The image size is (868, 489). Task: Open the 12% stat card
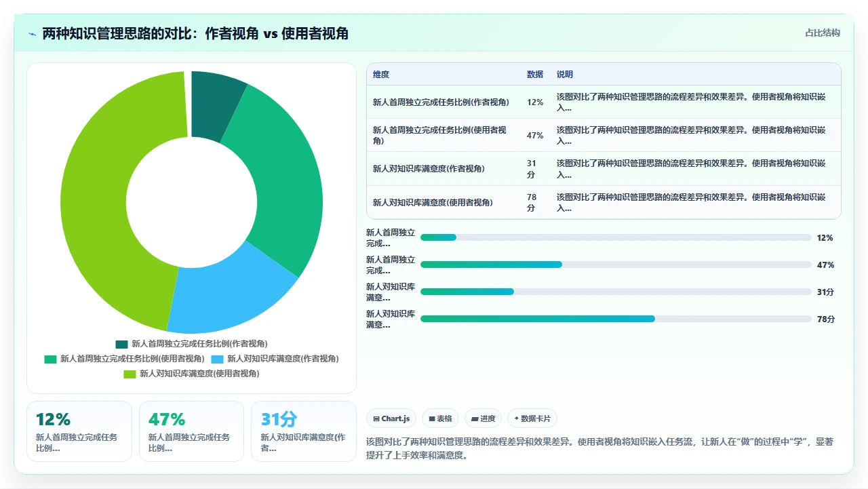[x=79, y=431]
